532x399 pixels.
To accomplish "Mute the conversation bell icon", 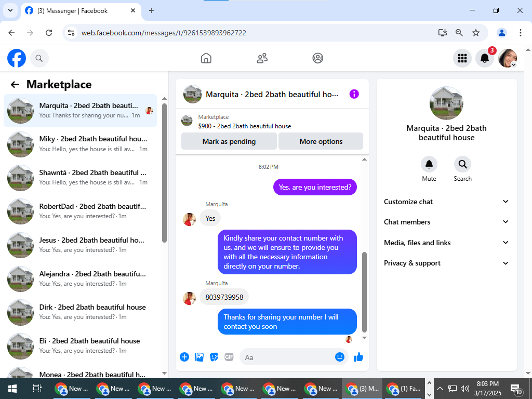I will click(429, 165).
